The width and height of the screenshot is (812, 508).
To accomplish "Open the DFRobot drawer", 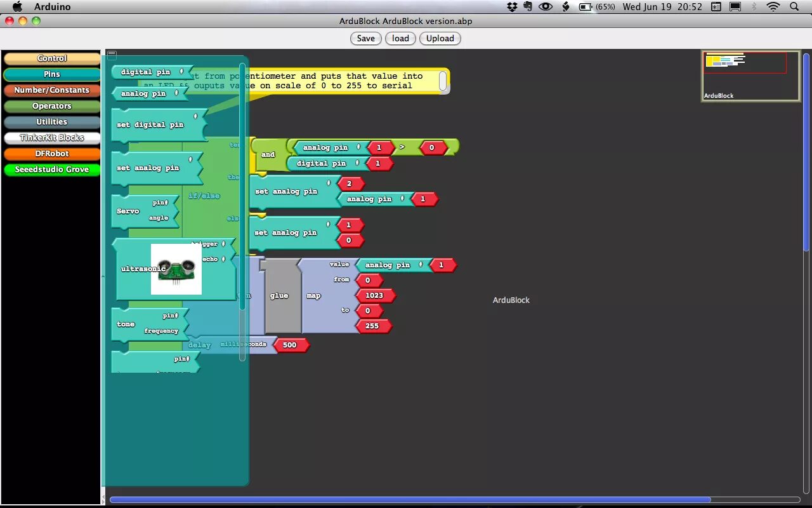I will (52, 154).
